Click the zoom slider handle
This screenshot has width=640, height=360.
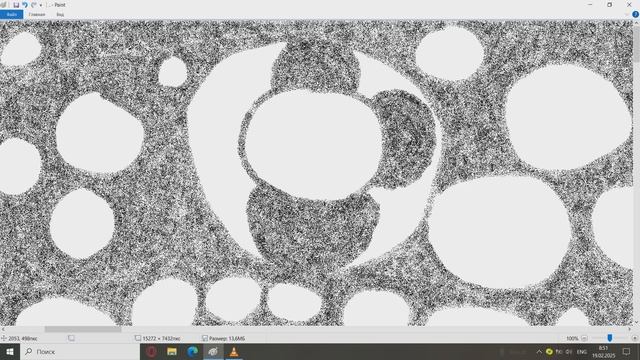click(x=609, y=338)
